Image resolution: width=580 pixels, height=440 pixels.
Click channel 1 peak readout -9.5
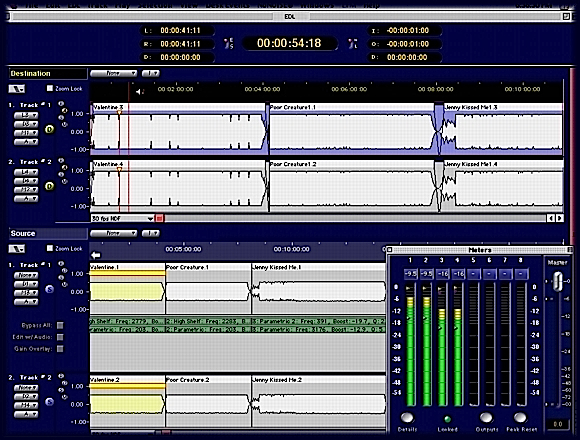pos(410,274)
